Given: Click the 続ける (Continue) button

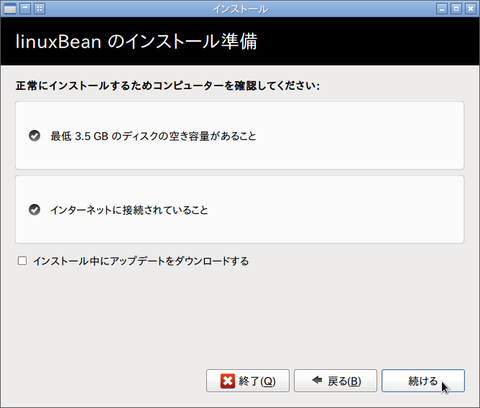Looking at the screenshot, I should [423, 380].
